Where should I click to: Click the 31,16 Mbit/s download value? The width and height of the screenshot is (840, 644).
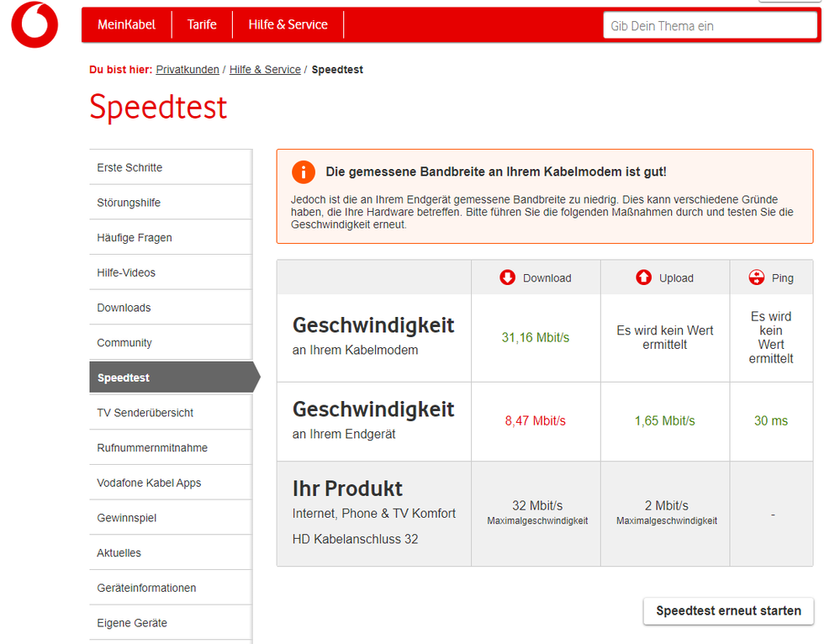[535, 337]
